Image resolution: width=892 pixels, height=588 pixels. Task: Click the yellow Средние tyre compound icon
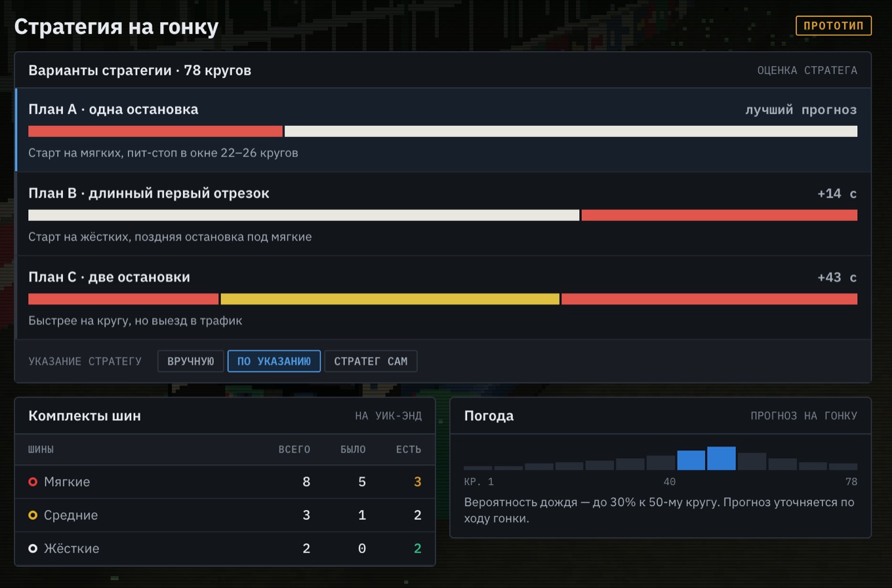33,515
